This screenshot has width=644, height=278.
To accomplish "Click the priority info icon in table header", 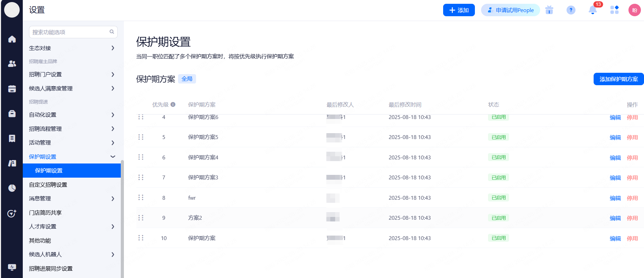I will 173,105.
